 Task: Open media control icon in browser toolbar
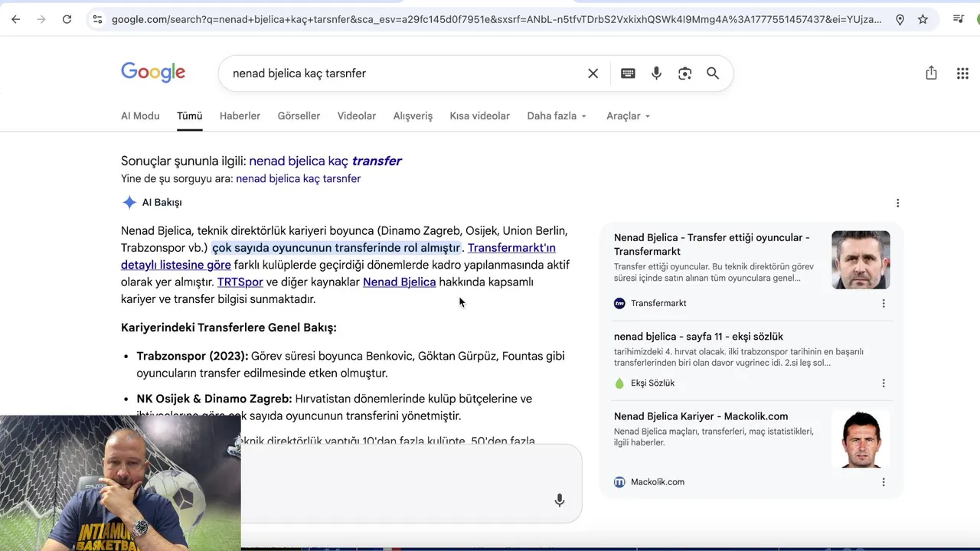958,19
